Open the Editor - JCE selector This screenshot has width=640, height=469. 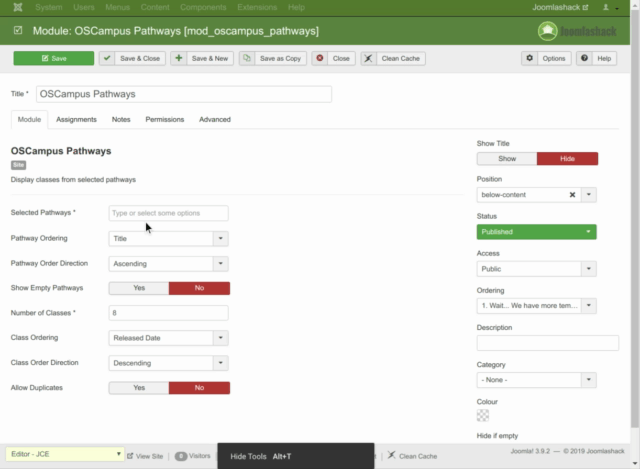point(64,454)
